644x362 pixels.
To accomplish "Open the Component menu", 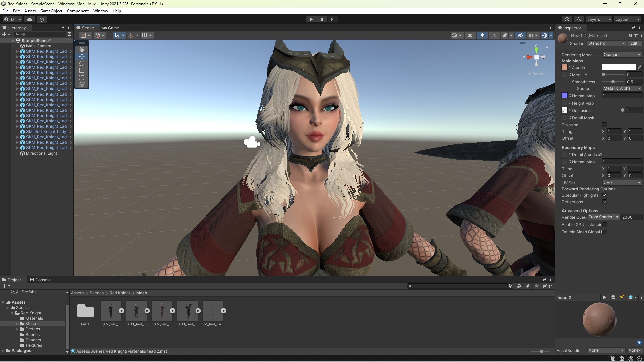I will (77, 11).
